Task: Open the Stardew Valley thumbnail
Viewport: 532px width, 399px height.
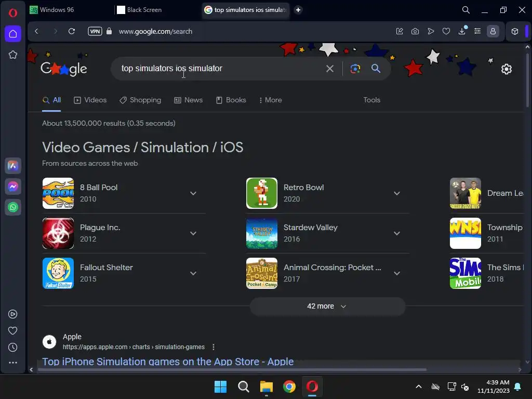Action: (262, 233)
